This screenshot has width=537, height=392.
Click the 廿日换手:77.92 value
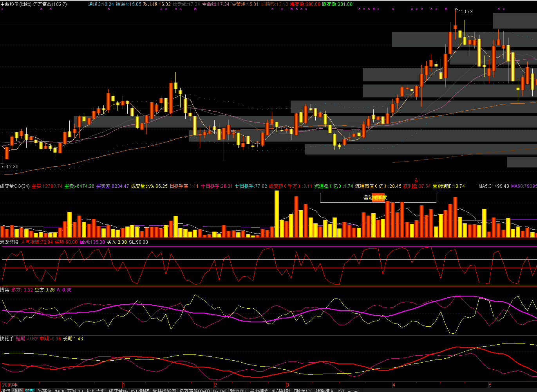click(x=251, y=186)
